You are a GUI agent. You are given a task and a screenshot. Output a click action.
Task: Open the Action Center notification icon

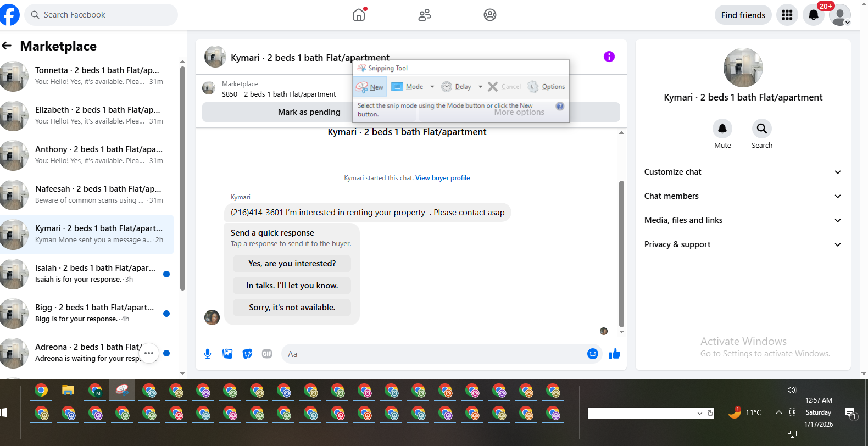point(850,414)
